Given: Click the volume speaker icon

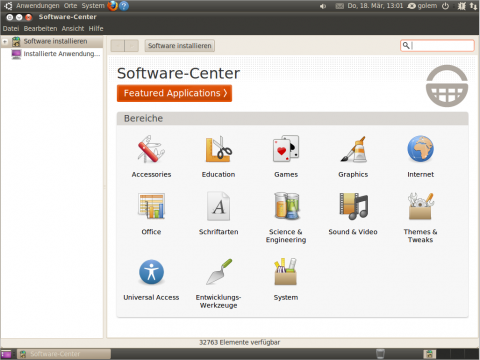Looking at the screenshot, I should click(x=323, y=6).
